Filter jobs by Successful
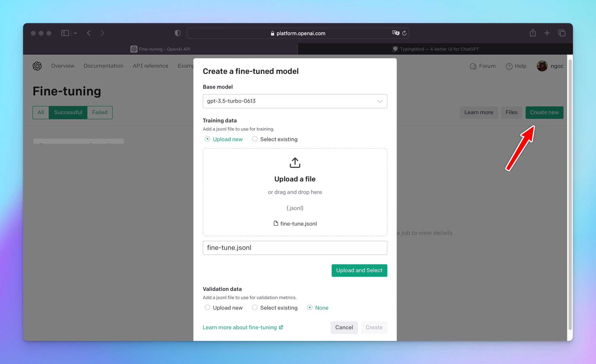The height and width of the screenshot is (364, 596). [68, 113]
